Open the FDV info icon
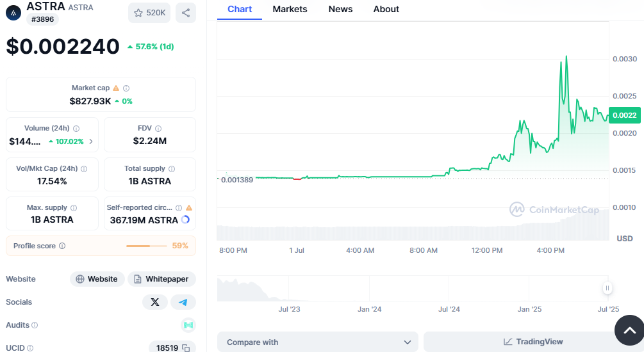Image resolution: width=644 pixels, height=352 pixels. tap(158, 129)
